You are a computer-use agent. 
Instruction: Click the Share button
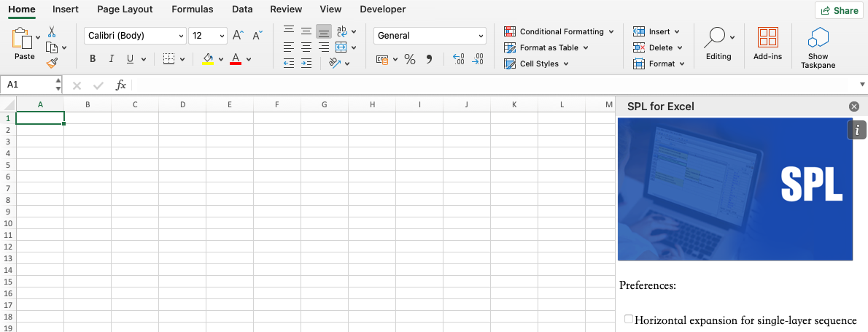coord(839,10)
